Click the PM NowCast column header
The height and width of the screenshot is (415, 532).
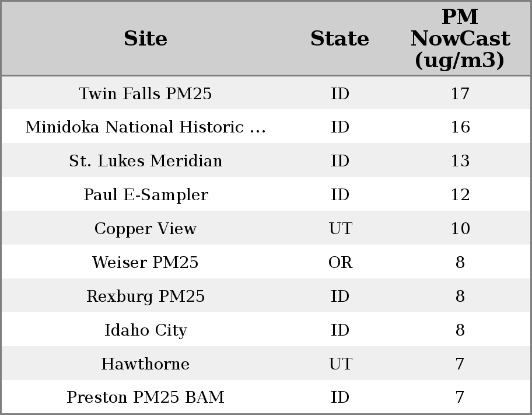[x=460, y=39]
